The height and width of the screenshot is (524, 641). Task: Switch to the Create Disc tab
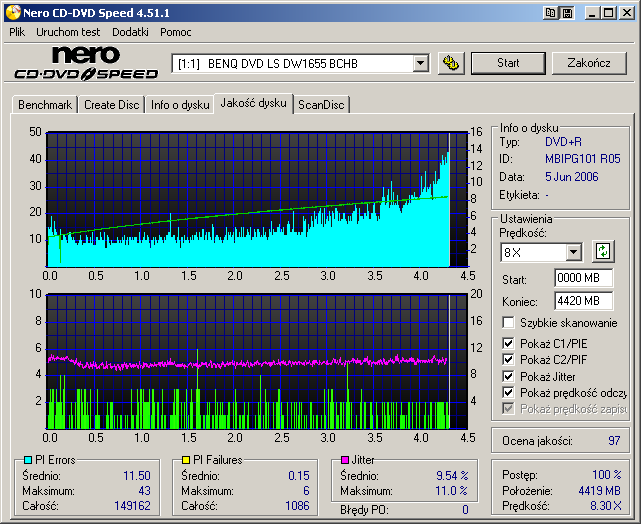pyautogui.click(x=112, y=105)
